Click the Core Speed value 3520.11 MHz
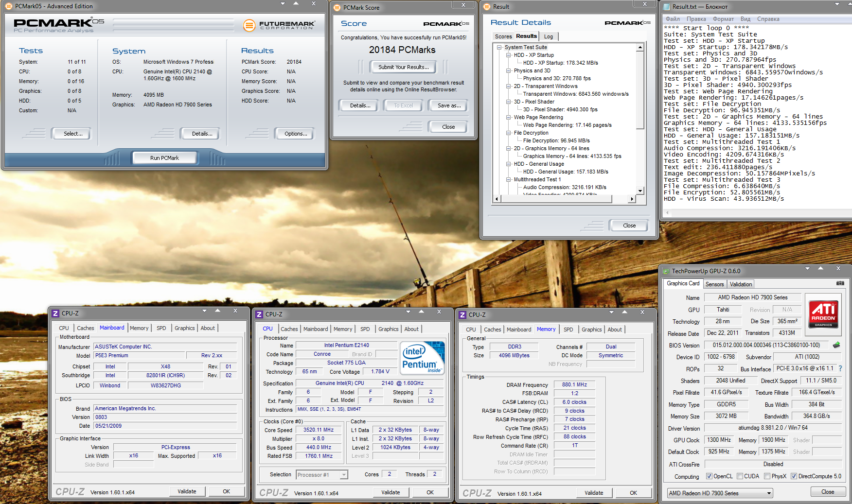The height and width of the screenshot is (504, 852). coord(319,430)
